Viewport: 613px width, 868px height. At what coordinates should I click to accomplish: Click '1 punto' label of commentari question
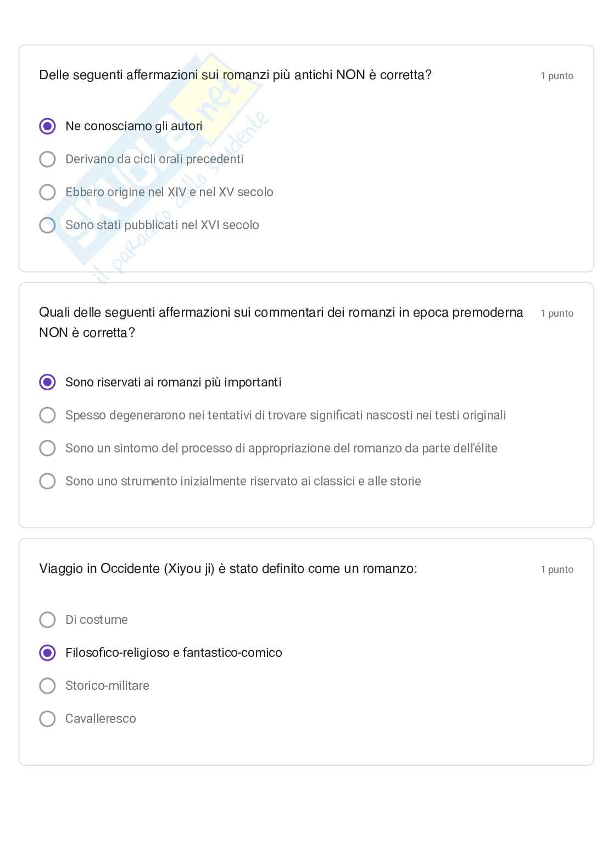pos(556,313)
